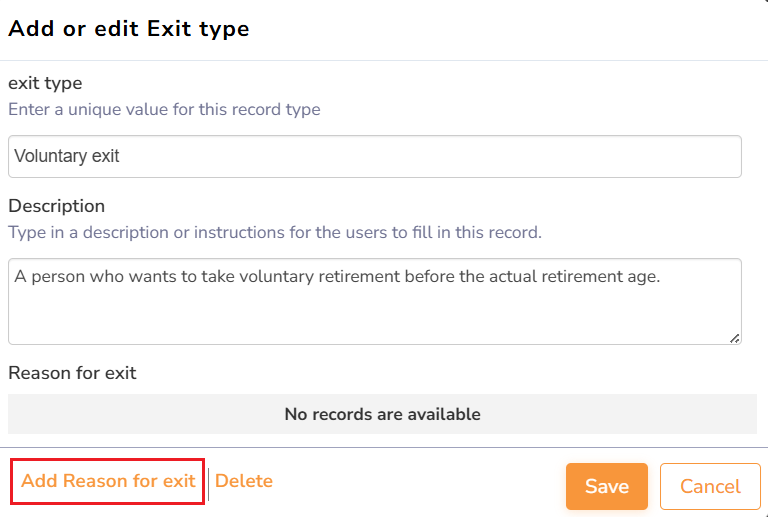Viewport: 768px width, 517px height.
Task: Grab the Description textarea resize handle
Action: point(735,339)
